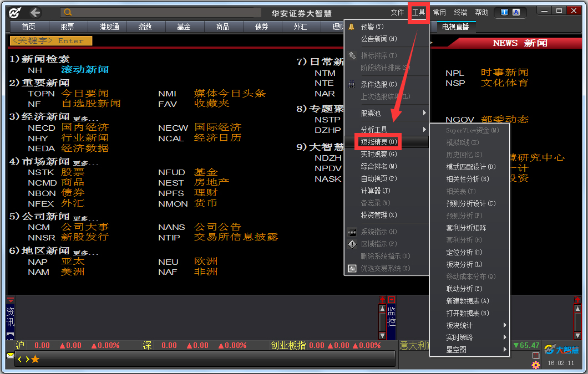Expand the 星空图 submenu
This screenshot has height=374, width=588.
(477, 350)
